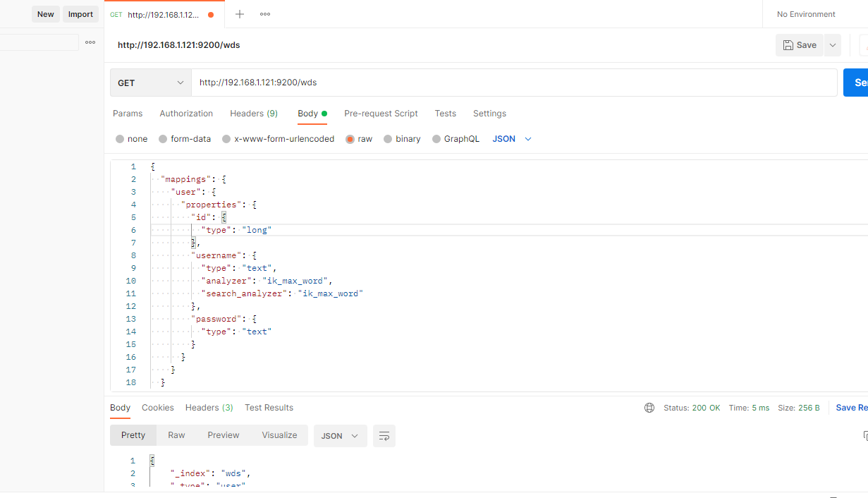Click the sidebar search field
This screenshot has width=868, height=498.
(39, 42)
